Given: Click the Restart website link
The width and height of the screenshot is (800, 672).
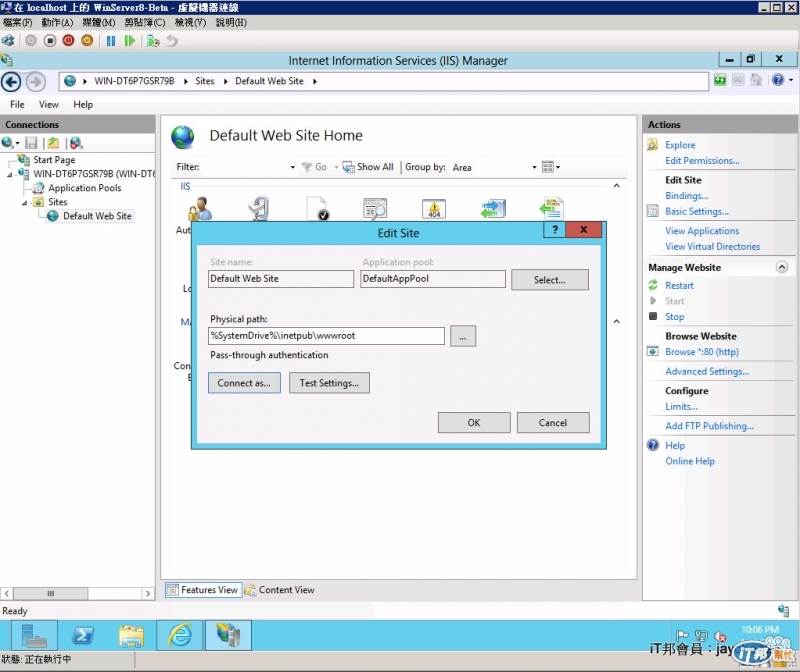Looking at the screenshot, I should (679, 286).
